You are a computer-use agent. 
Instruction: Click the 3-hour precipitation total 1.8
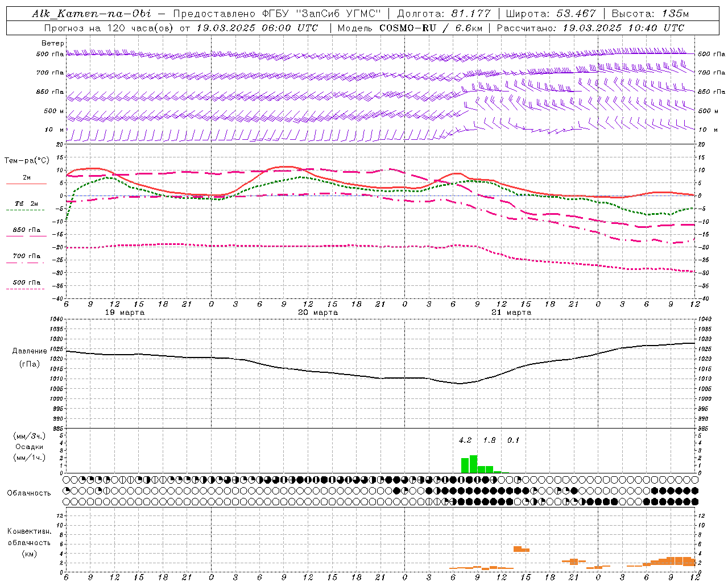(x=489, y=440)
